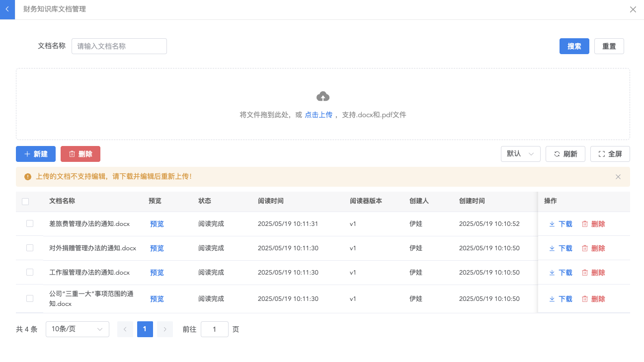Click the 搜索 button
The height and width of the screenshot is (362, 644).
pos(574,46)
